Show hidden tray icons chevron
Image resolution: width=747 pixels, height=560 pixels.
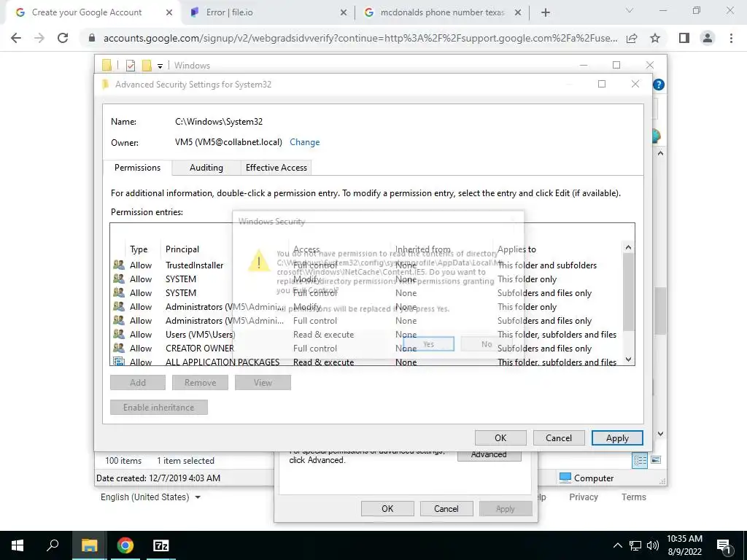[x=617, y=545]
